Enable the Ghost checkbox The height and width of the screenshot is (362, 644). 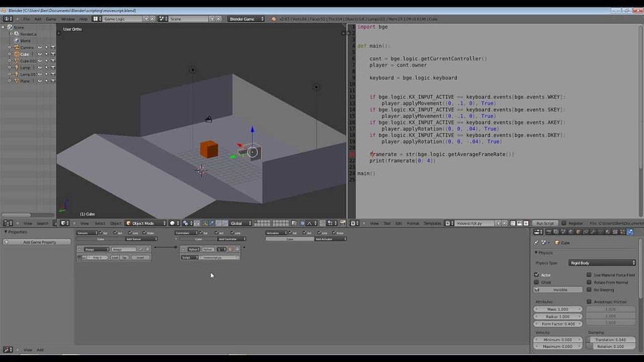click(536, 282)
